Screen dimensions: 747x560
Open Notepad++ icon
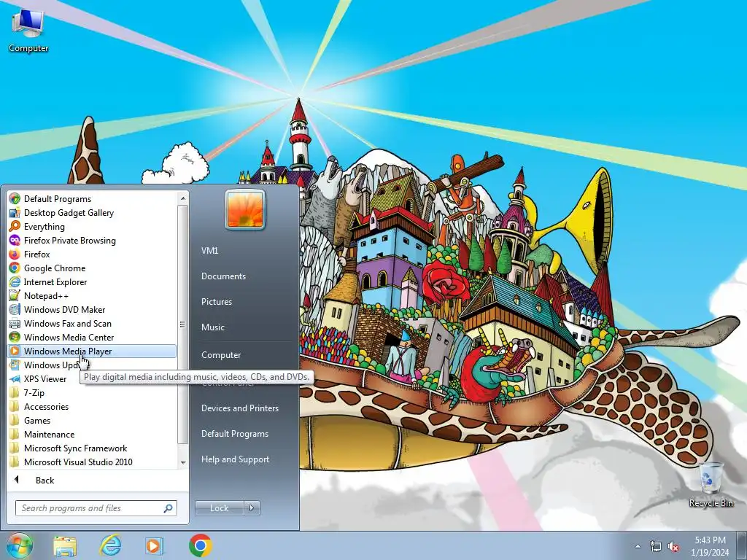pos(15,295)
